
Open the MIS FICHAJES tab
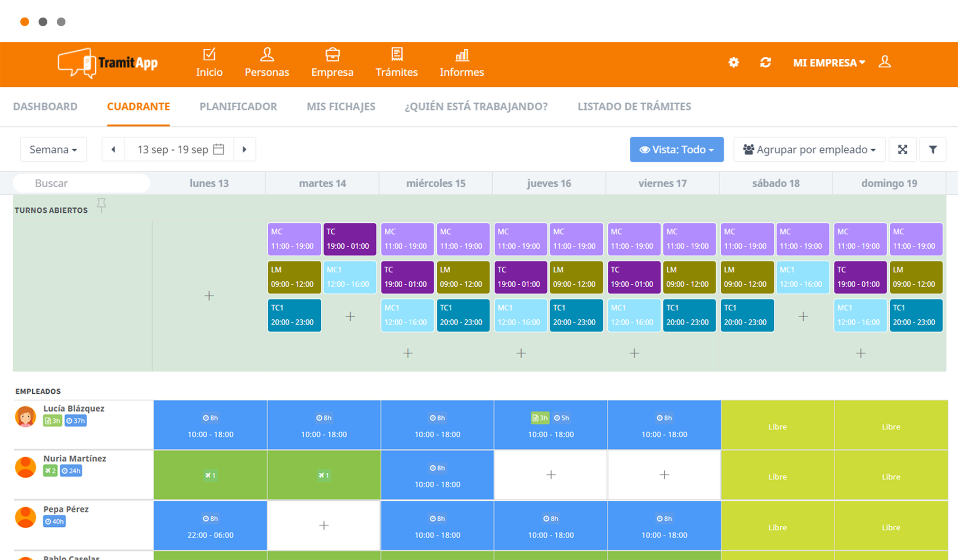[x=341, y=107]
